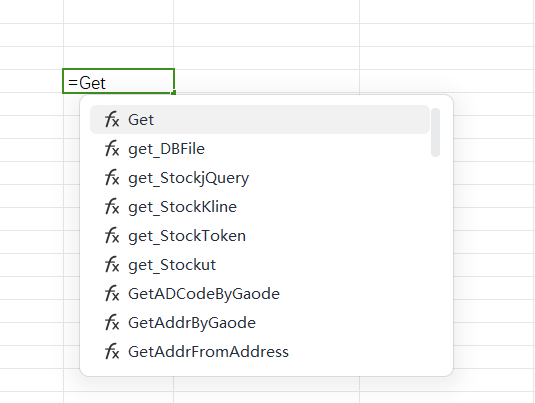Select the Get function suggestion

point(260,119)
